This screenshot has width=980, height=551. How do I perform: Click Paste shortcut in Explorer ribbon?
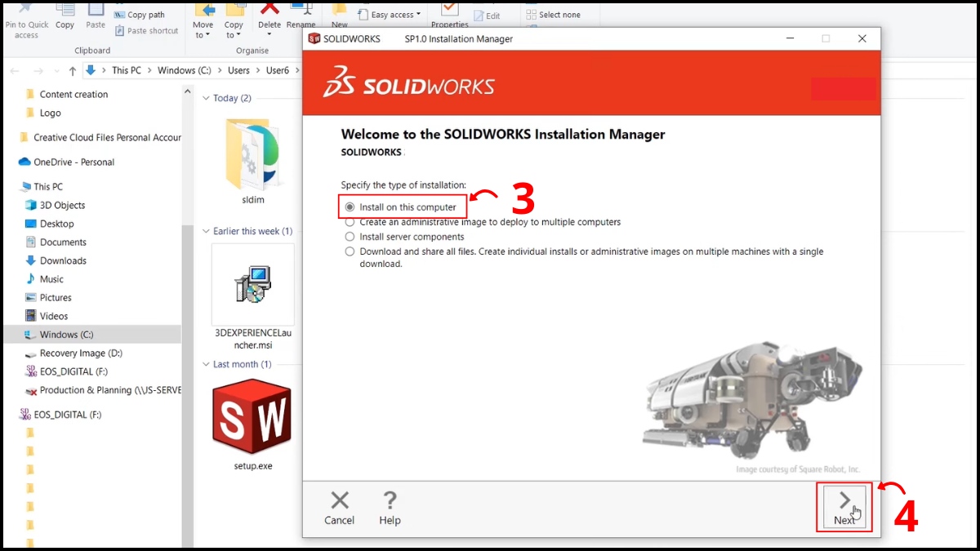tap(147, 30)
